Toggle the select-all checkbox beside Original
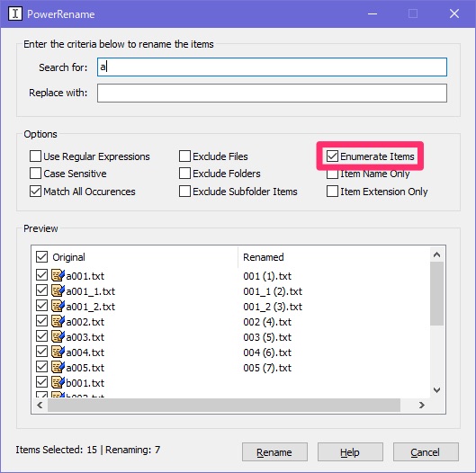The height and width of the screenshot is (473, 476). pos(41,256)
